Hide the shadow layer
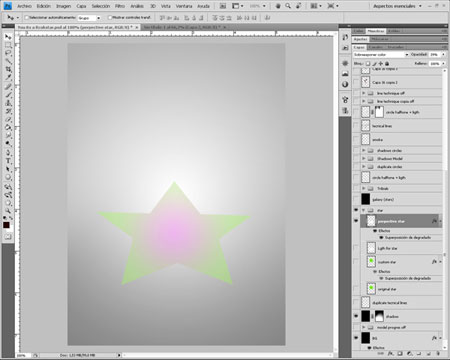This screenshot has height=360, width=450. (x=356, y=316)
